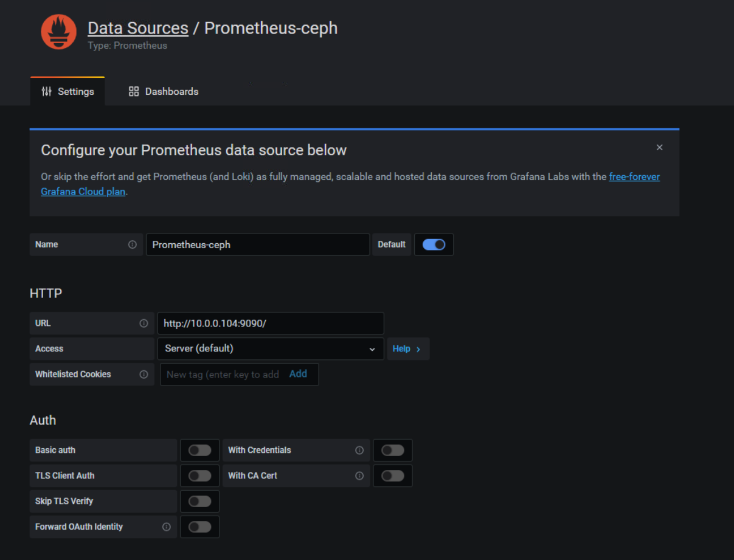Dismiss the Configure Prometheus info banner

click(x=659, y=148)
